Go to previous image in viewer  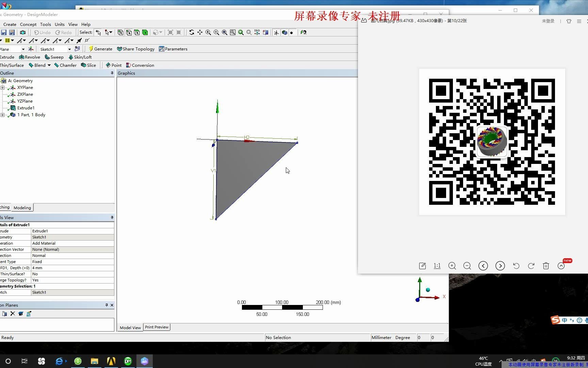click(483, 266)
